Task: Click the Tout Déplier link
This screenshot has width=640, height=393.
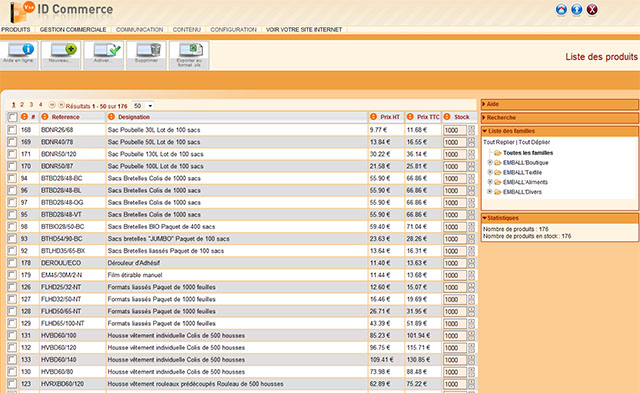Action: click(x=534, y=142)
